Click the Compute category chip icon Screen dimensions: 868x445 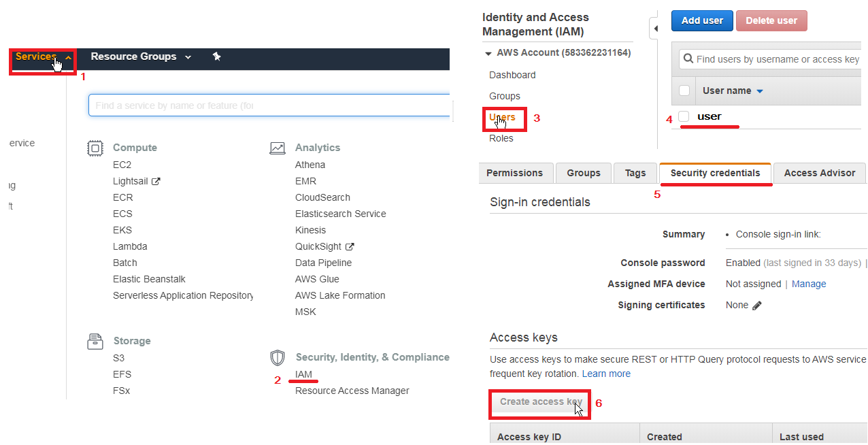[95, 148]
